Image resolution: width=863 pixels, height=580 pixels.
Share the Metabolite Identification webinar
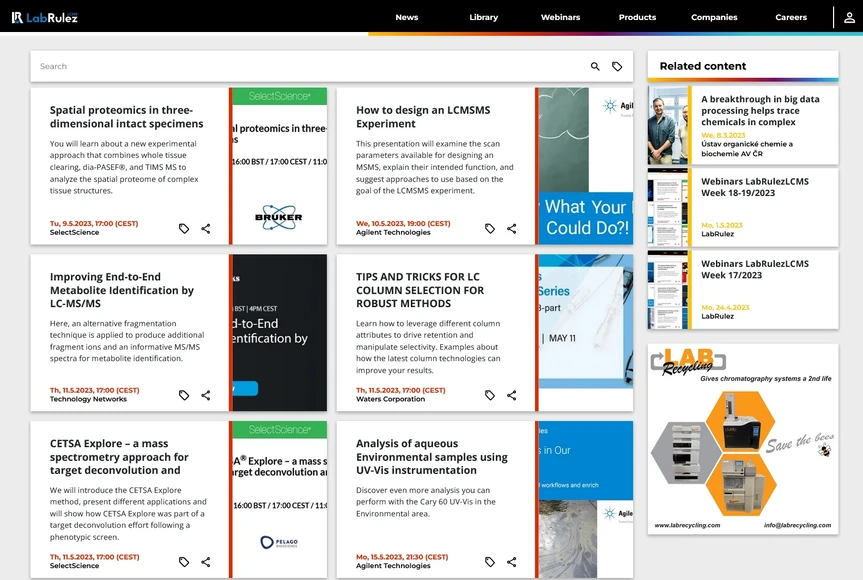[x=205, y=395]
